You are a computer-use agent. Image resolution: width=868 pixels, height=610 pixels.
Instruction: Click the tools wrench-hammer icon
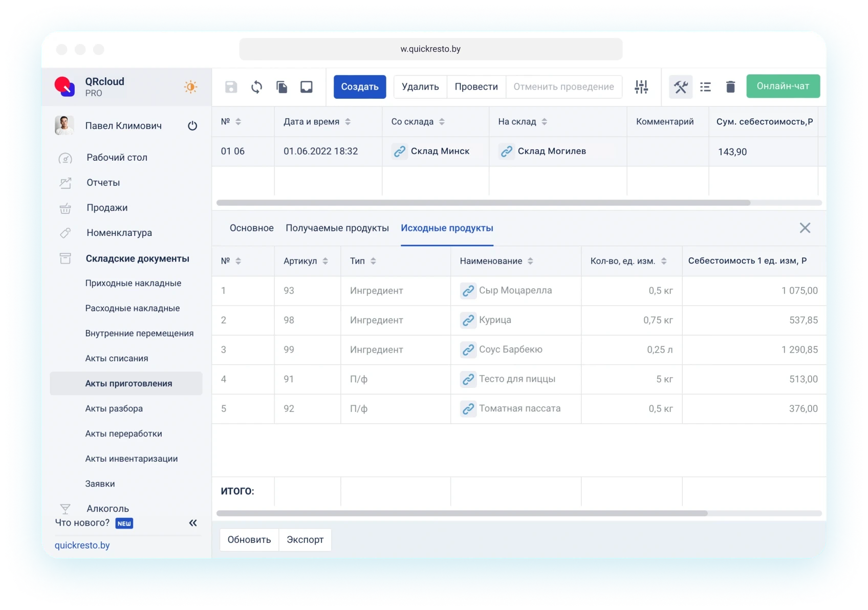pyautogui.click(x=681, y=87)
